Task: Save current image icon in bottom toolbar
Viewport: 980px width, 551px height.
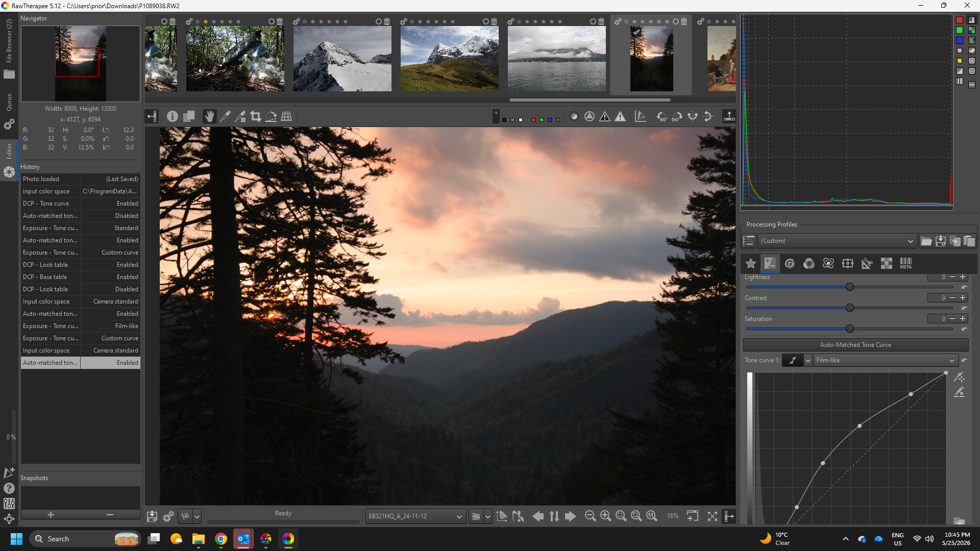Action: [152, 516]
